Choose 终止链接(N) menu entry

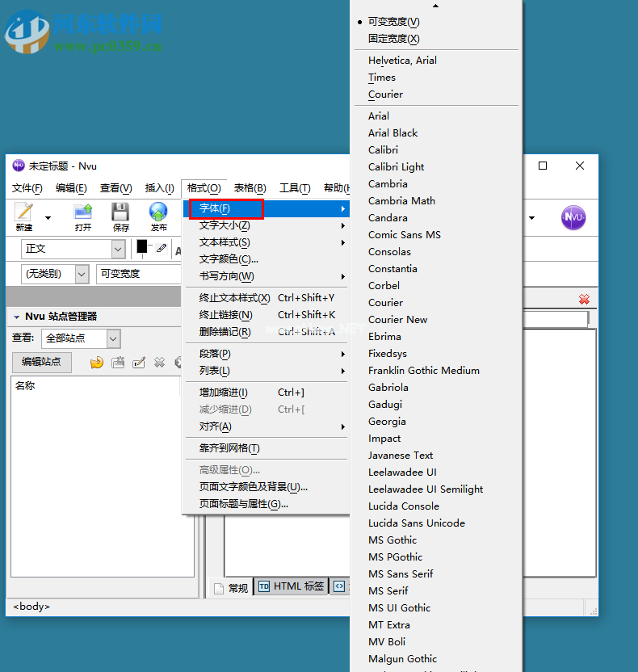point(267,315)
